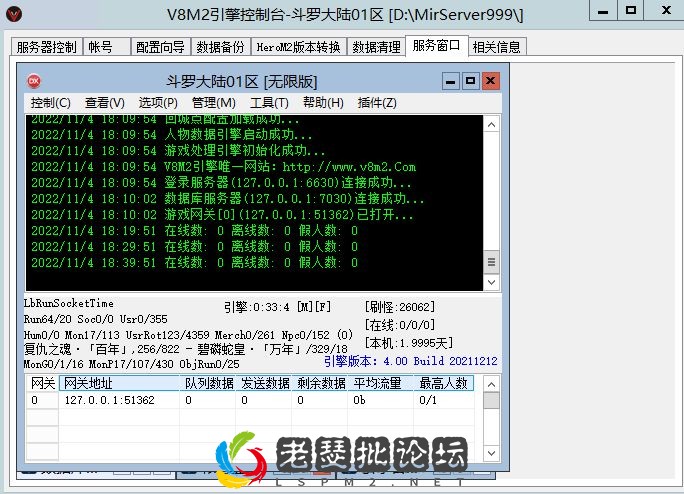Click the log console scroll down arrow
Image resolution: width=684 pixels, height=494 pixels.
click(492, 282)
